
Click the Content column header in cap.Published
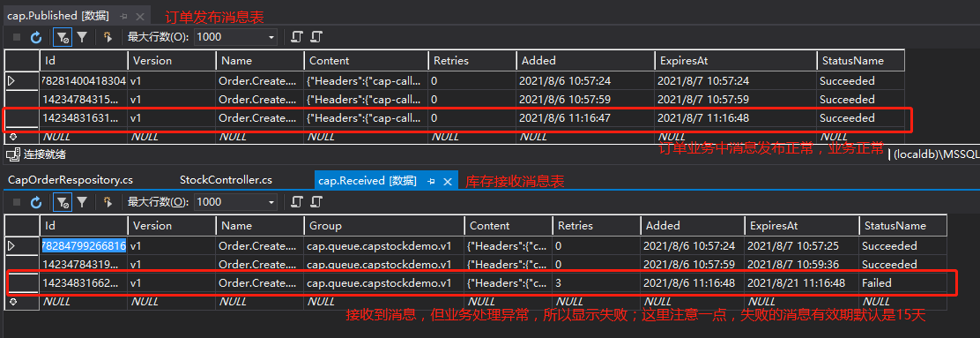pos(367,61)
